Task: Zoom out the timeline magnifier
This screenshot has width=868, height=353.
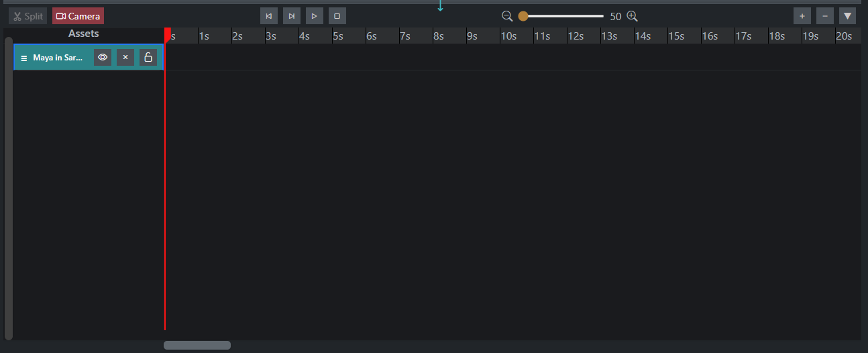Action: [507, 16]
